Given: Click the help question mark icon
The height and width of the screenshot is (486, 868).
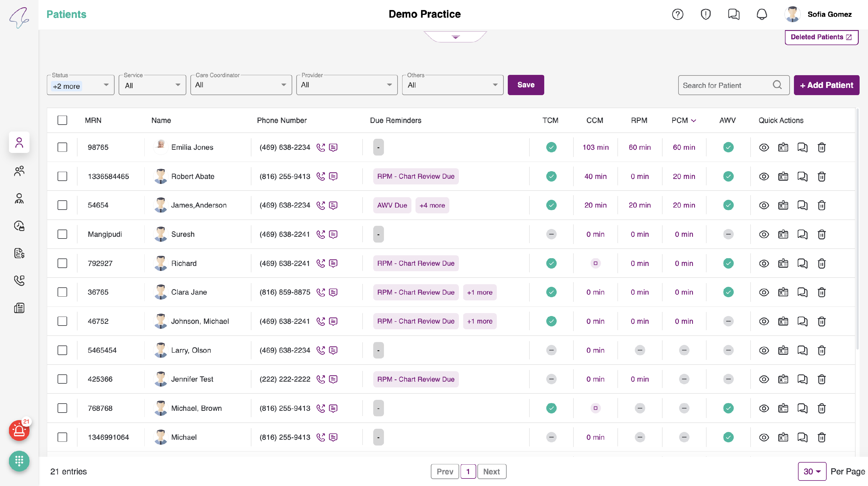Looking at the screenshot, I should pos(677,14).
